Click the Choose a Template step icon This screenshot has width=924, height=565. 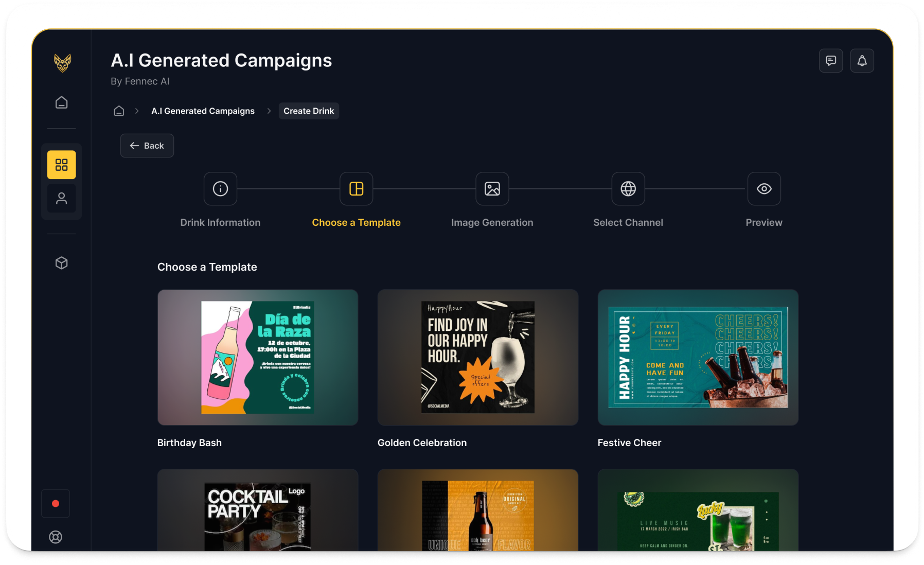coord(356,189)
